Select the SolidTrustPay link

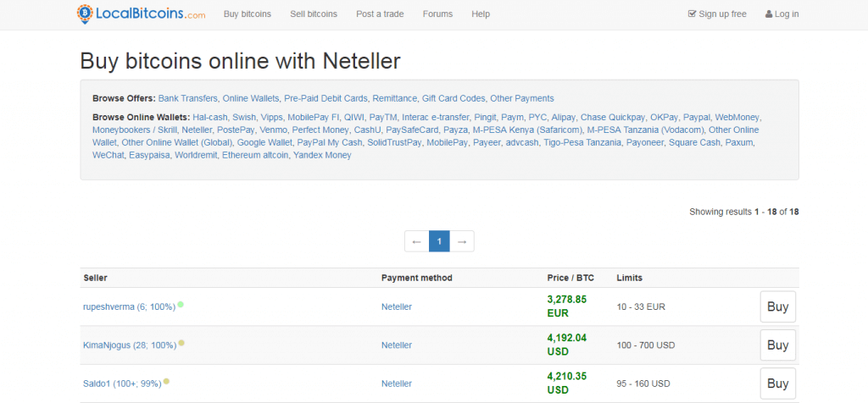click(x=393, y=142)
